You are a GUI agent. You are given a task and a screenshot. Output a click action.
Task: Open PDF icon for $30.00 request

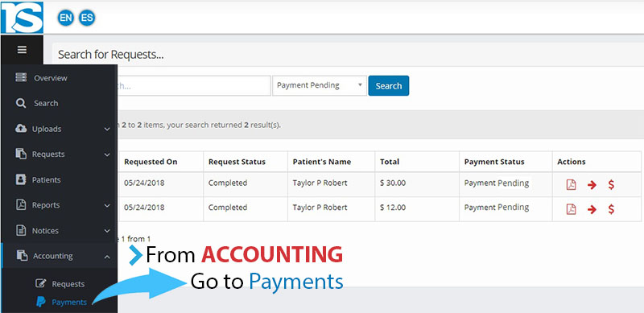coord(571,184)
